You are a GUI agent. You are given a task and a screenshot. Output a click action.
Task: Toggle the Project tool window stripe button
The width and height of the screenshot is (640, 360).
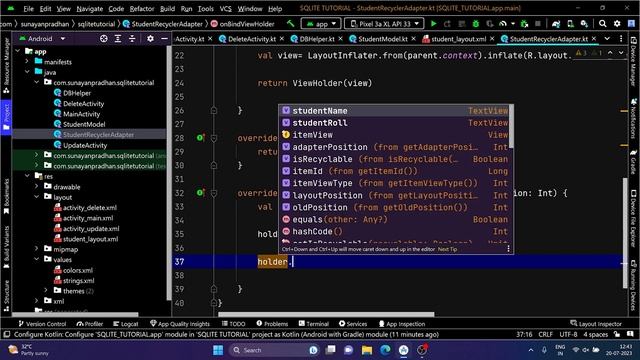click(x=6, y=117)
